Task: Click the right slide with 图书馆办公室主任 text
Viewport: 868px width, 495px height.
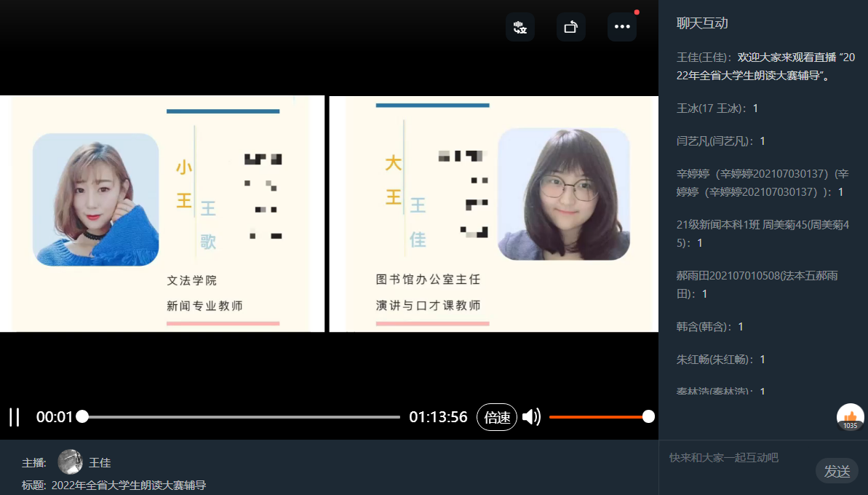Action: pyautogui.click(x=492, y=214)
